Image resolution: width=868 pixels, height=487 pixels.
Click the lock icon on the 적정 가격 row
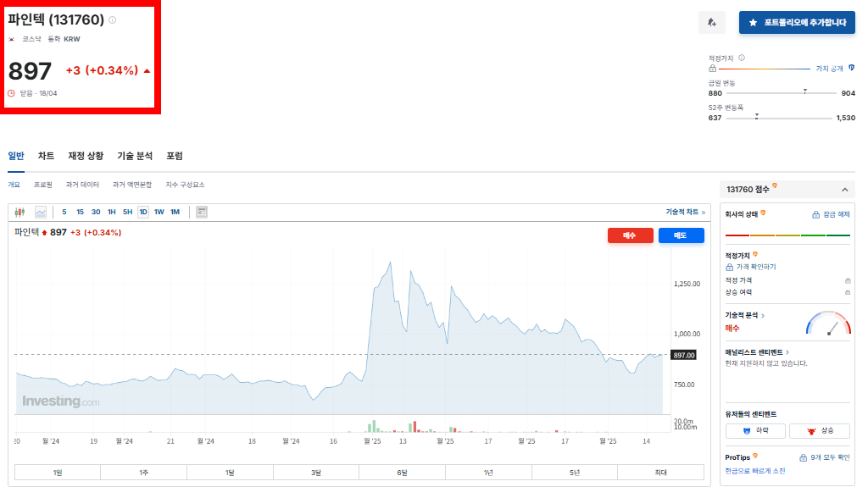click(848, 280)
